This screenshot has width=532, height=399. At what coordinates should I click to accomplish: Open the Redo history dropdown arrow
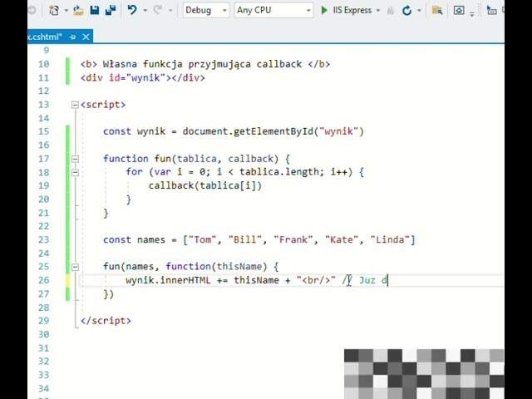coord(170,11)
